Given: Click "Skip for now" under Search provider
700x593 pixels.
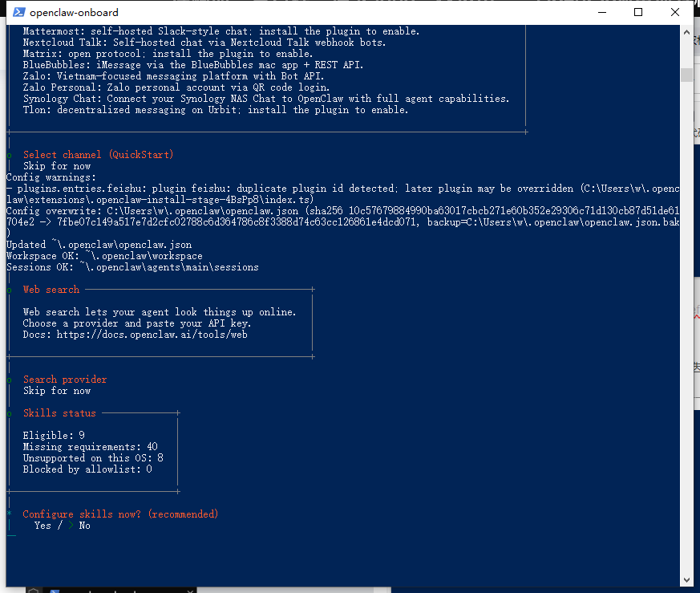Looking at the screenshot, I should click(57, 391).
